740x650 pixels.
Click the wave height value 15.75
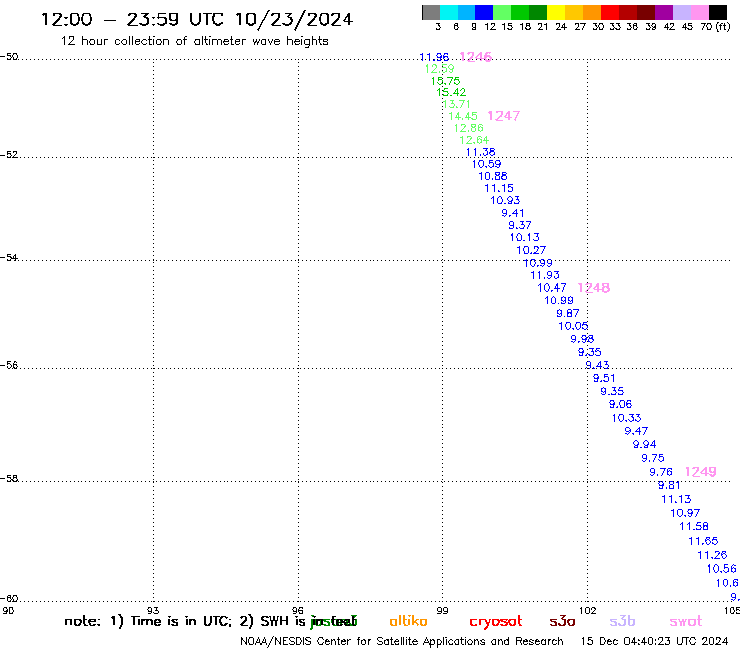coord(446,81)
